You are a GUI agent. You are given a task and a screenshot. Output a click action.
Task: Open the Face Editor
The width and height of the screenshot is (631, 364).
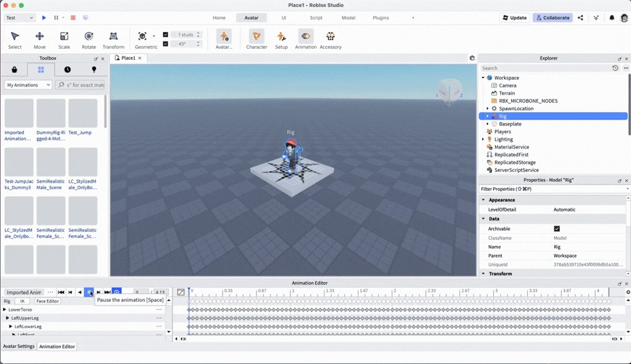tap(47, 301)
